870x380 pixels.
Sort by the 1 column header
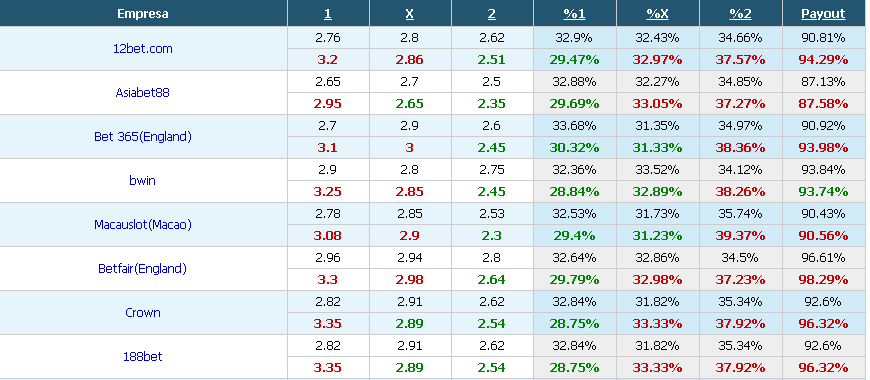328,13
